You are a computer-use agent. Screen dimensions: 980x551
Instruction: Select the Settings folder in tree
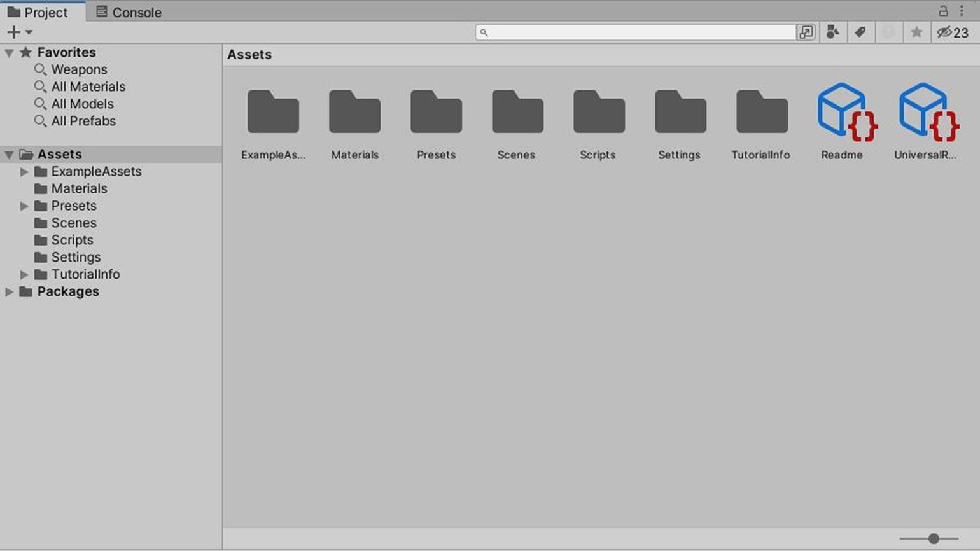pos(76,257)
